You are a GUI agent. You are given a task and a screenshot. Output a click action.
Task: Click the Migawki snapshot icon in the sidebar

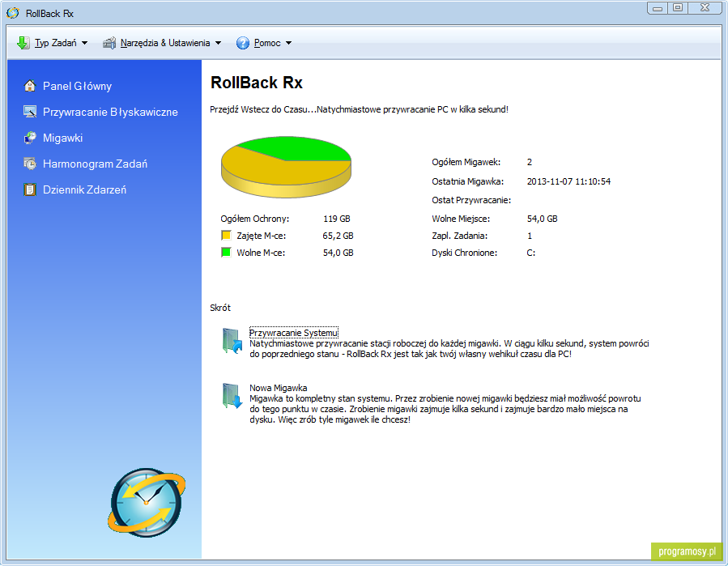(x=30, y=138)
